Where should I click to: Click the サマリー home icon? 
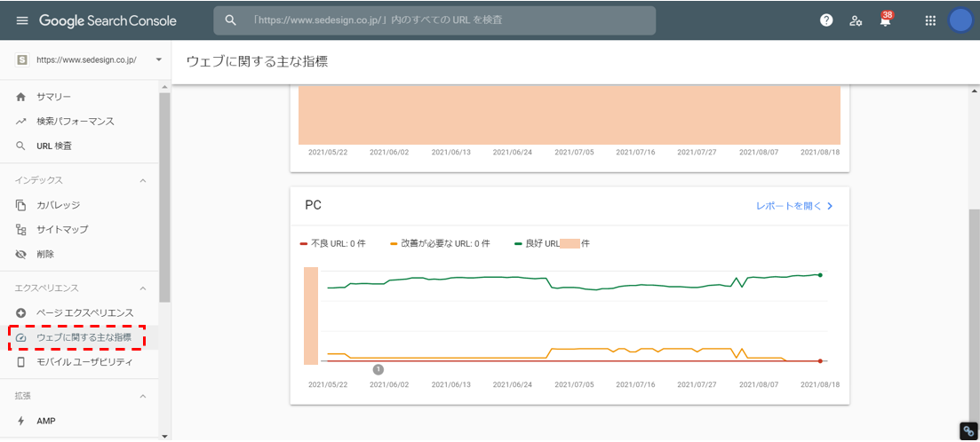pos(20,97)
